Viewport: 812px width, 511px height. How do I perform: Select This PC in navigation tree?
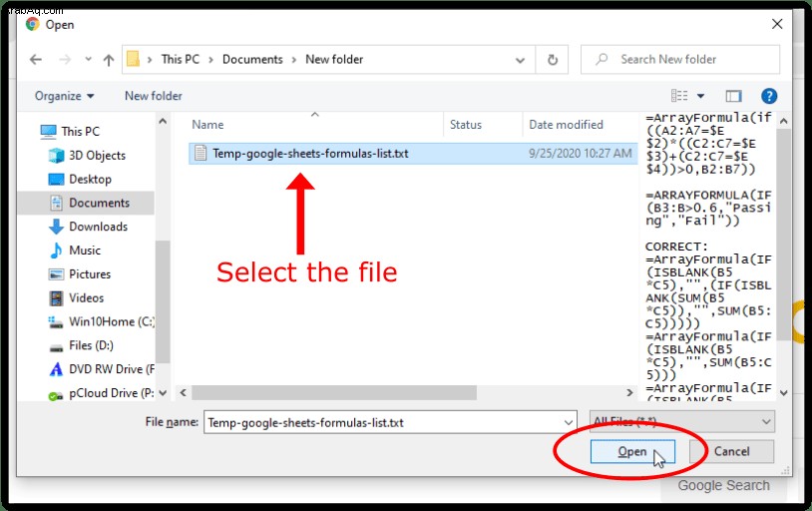pos(80,131)
